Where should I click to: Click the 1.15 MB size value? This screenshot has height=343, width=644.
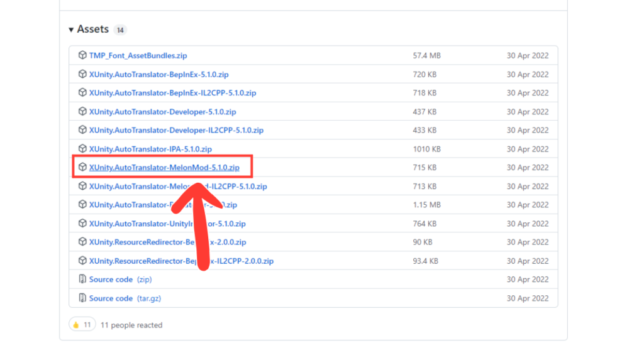(x=427, y=205)
